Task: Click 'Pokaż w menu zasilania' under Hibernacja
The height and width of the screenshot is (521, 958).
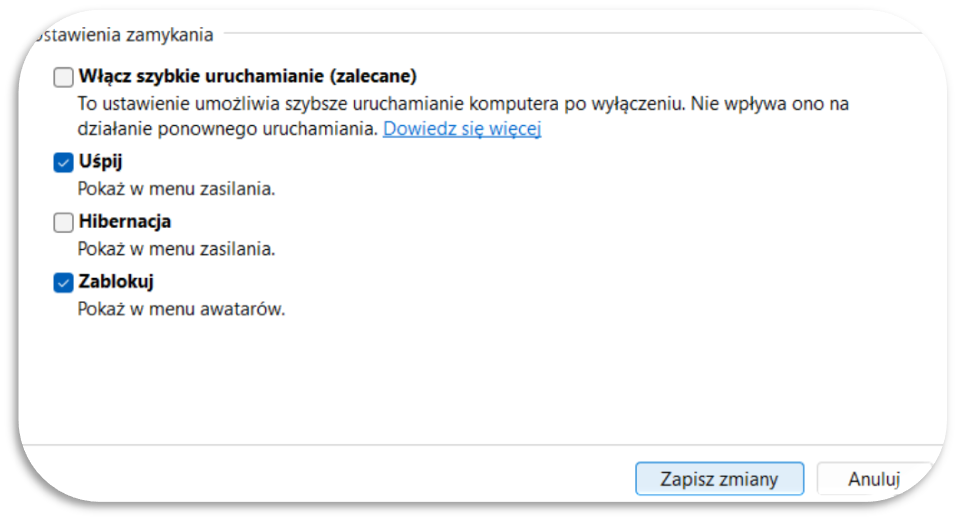Action: pos(176,249)
